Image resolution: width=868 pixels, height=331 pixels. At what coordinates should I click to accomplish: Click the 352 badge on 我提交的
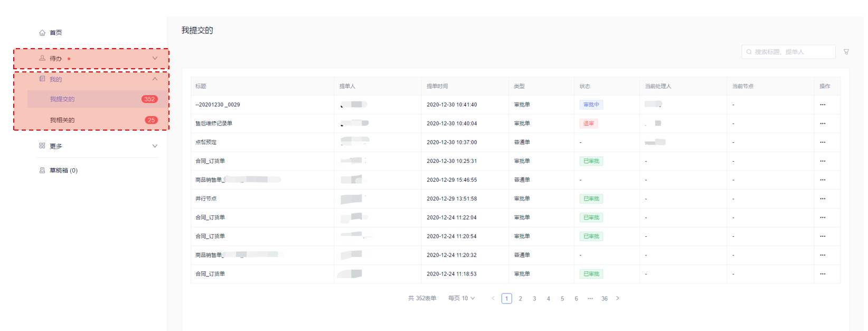pyautogui.click(x=149, y=99)
